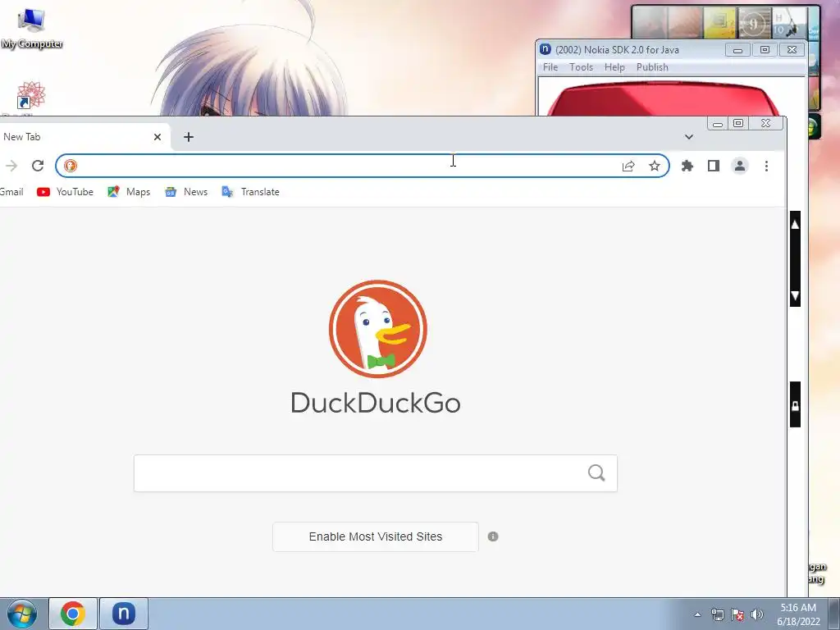Screen dimensions: 840x630
Task: Click Enable Most Visited Sites button
Action: pyautogui.click(x=376, y=536)
